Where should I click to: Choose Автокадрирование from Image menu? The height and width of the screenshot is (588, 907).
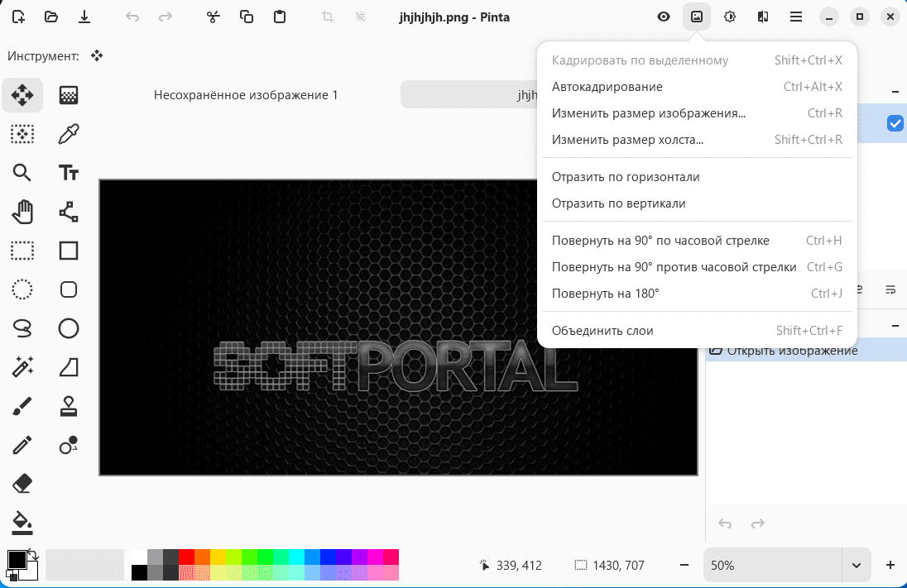[x=697, y=87]
